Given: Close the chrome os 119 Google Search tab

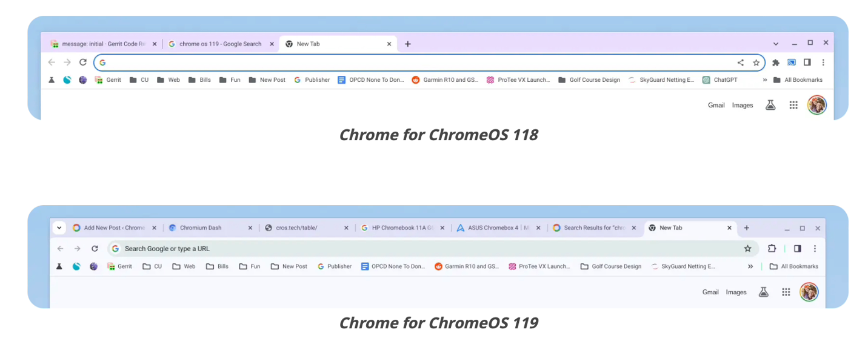Looking at the screenshot, I should click(272, 44).
